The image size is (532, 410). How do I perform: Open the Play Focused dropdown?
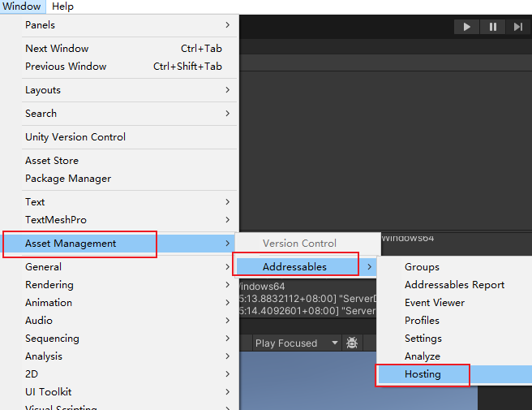click(296, 343)
